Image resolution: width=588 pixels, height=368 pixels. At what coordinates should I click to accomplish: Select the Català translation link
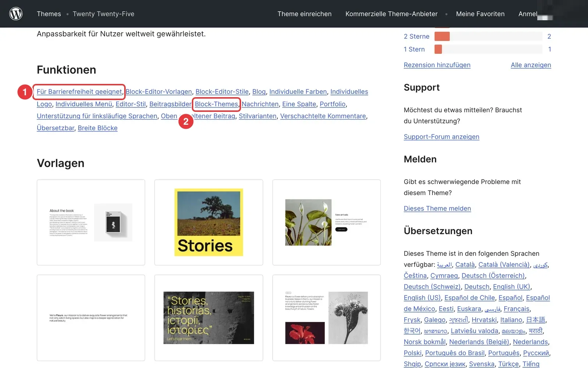[x=465, y=265]
